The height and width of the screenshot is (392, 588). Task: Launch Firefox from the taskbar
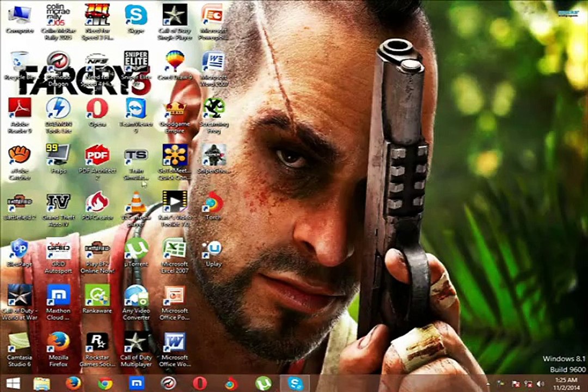click(x=73, y=383)
